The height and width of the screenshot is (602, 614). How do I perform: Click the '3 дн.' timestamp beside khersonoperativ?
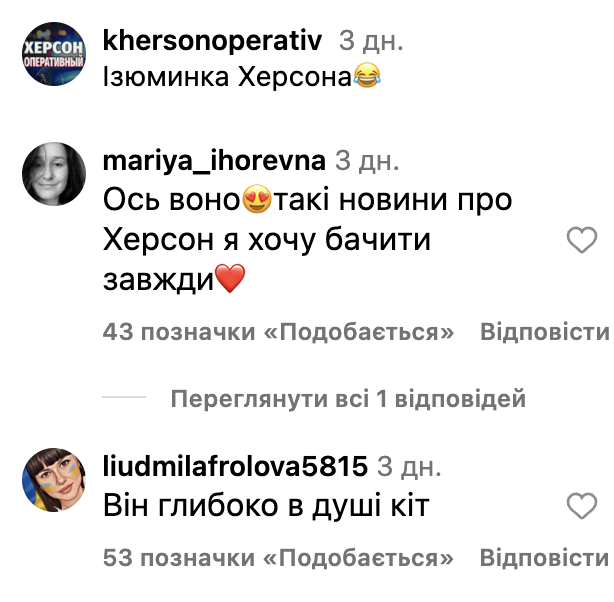coord(371,41)
